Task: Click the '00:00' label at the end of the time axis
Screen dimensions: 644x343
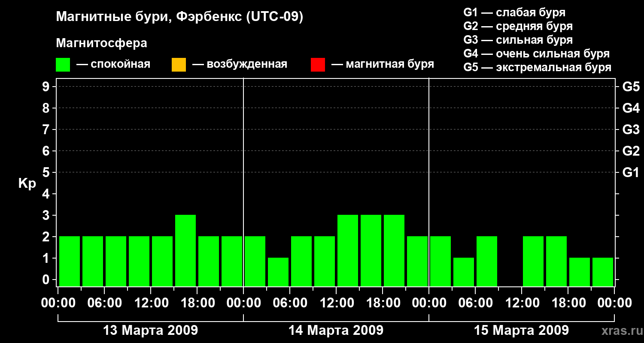Action: tap(614, 303)
